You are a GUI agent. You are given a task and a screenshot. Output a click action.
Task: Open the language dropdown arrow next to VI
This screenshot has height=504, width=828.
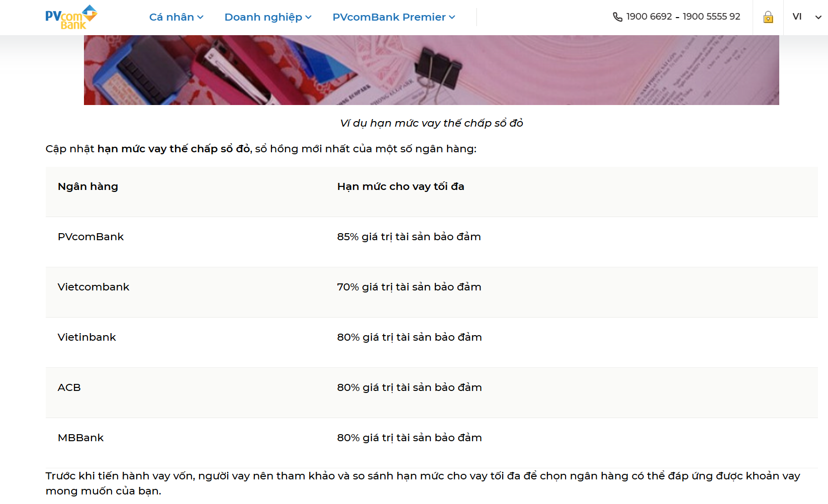[818, 17]
